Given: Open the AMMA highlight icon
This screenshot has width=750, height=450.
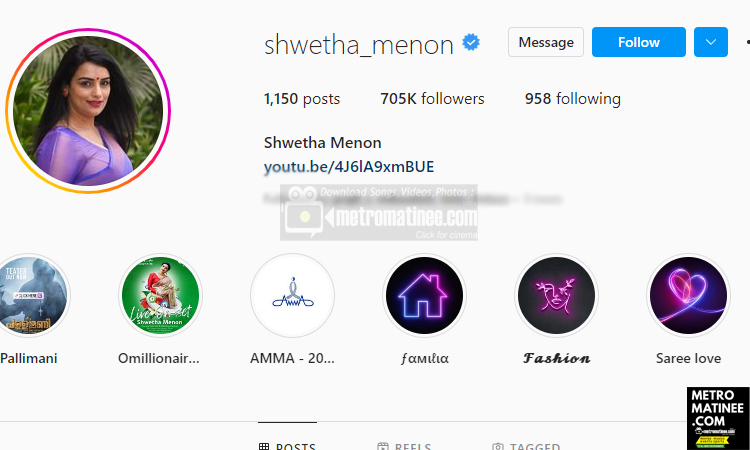Looking at the screenshot, I should click(292, 295).
